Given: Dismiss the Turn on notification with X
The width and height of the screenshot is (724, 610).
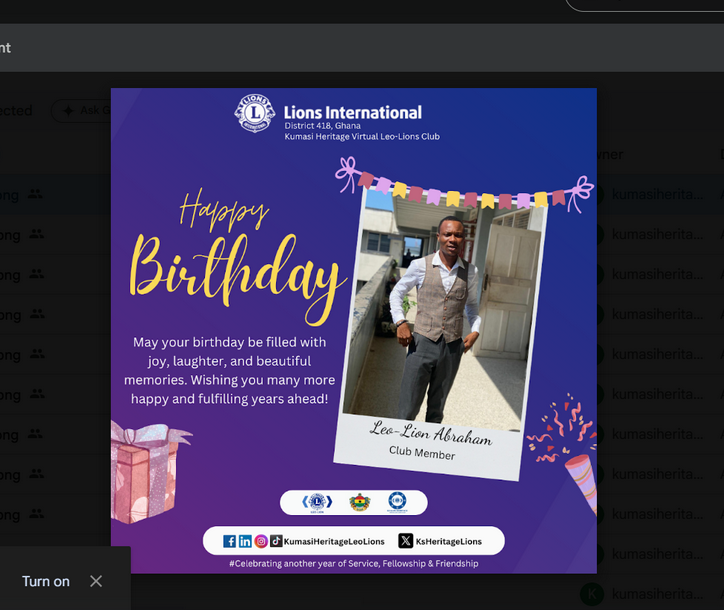Looking at the screenshot, I should coord(96,581).
